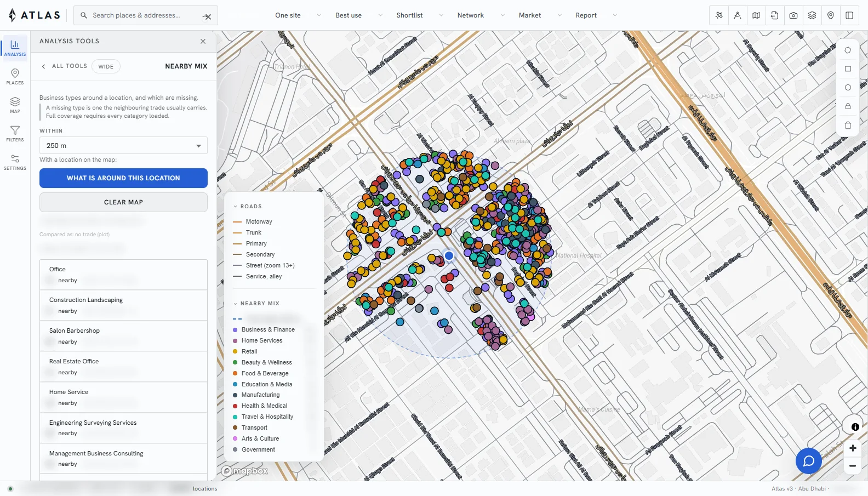The image size is (868, 496).
Task: Open the Filters sidebar section
Action: point(15,133)
